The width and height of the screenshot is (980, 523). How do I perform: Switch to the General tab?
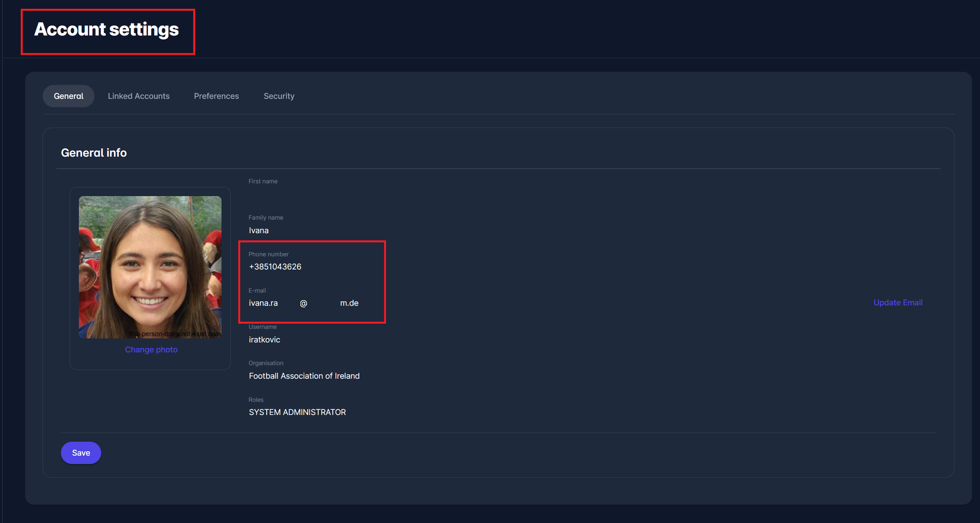coord(69,96)
